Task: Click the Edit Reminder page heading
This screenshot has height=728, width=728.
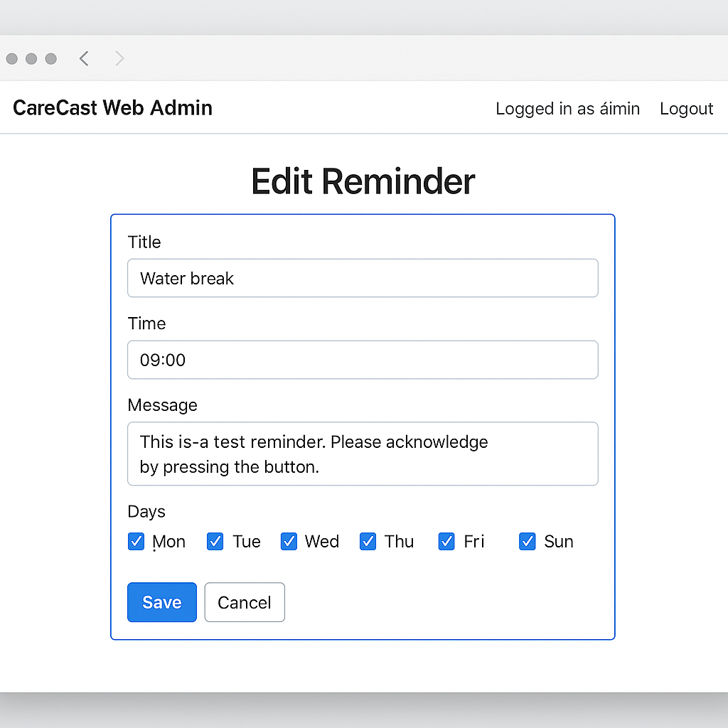Action: coord(363,182)
